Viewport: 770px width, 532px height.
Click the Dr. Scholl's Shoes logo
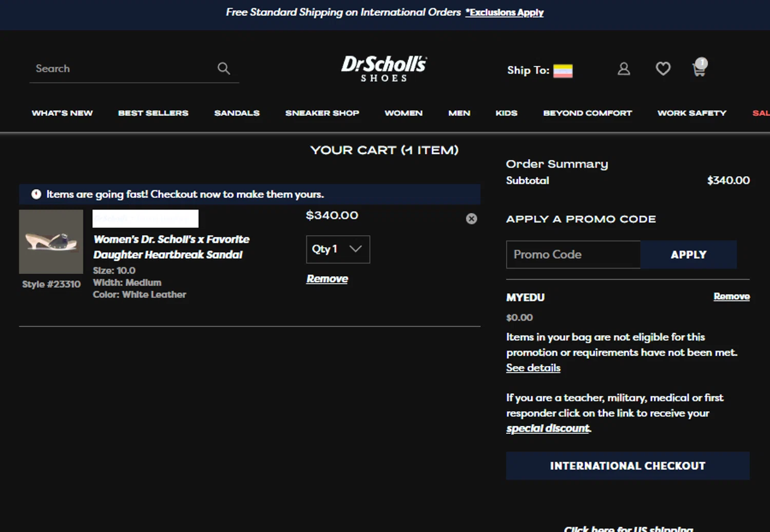coord(384,68)
